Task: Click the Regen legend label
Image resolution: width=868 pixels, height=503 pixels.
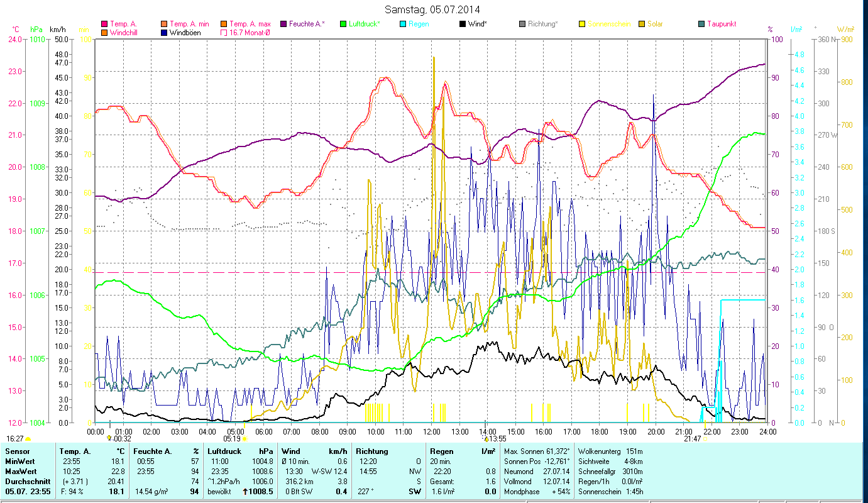Action: (419, 24)
